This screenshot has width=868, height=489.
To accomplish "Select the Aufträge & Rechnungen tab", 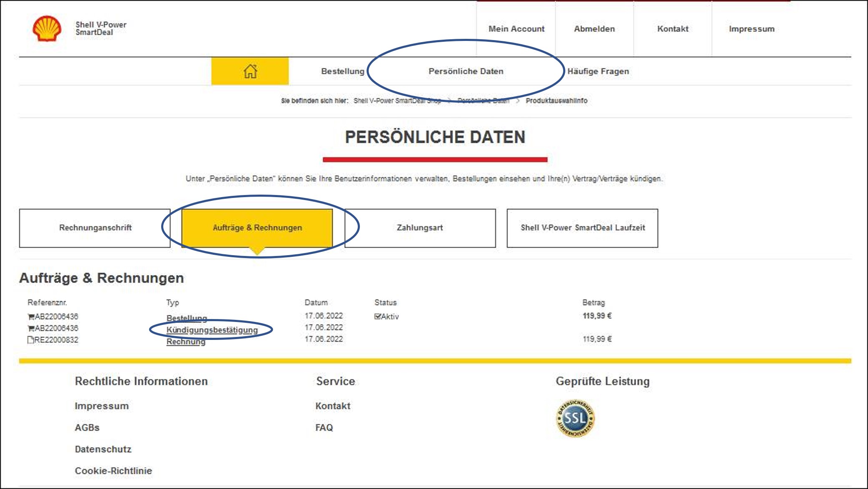I will click(257, 228).
